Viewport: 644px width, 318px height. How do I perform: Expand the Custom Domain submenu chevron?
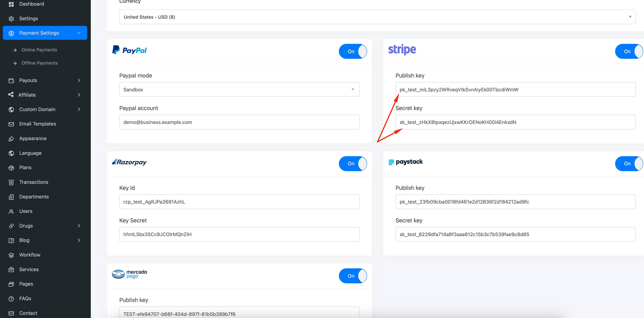pyautogui.click(x=79, y=109)
